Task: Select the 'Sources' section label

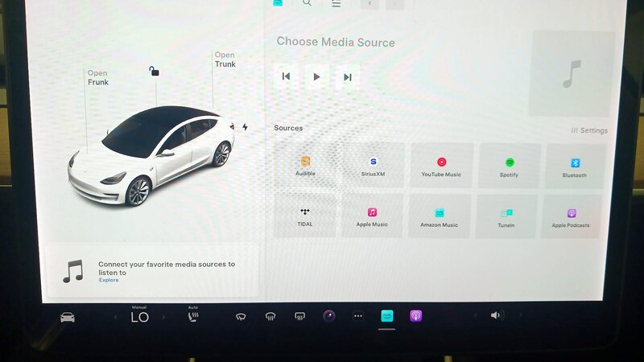Action: click(288, 128)
